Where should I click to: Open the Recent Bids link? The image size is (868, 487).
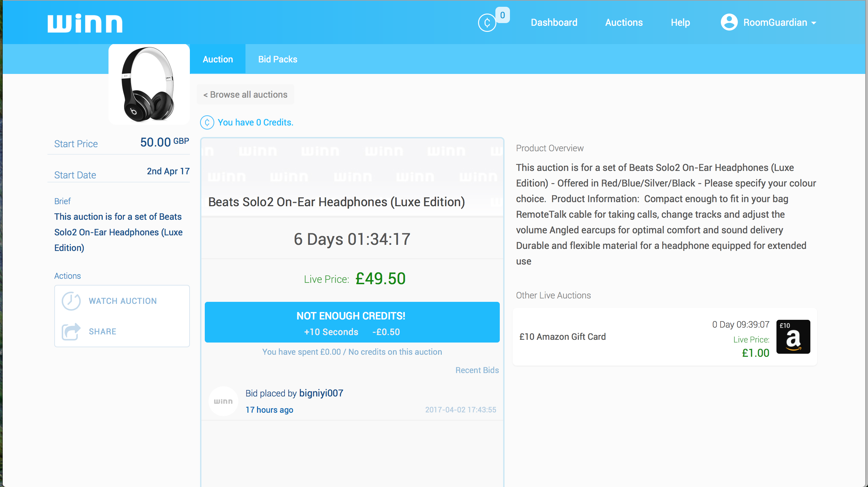point(477,370)
